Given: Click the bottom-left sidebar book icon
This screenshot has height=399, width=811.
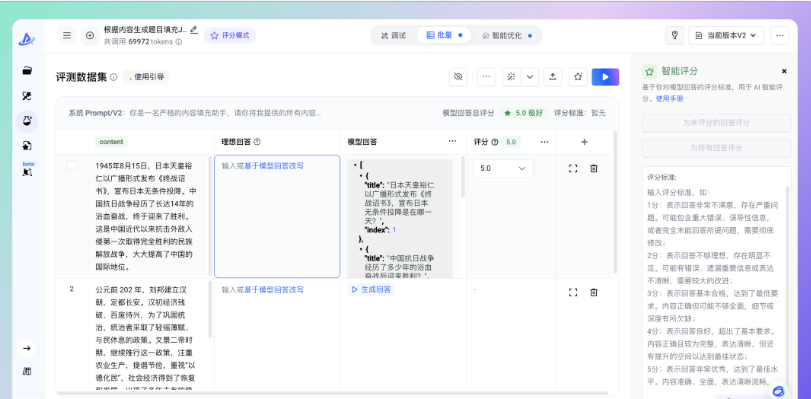Looking at the screenshot, I should pos(27,371).
